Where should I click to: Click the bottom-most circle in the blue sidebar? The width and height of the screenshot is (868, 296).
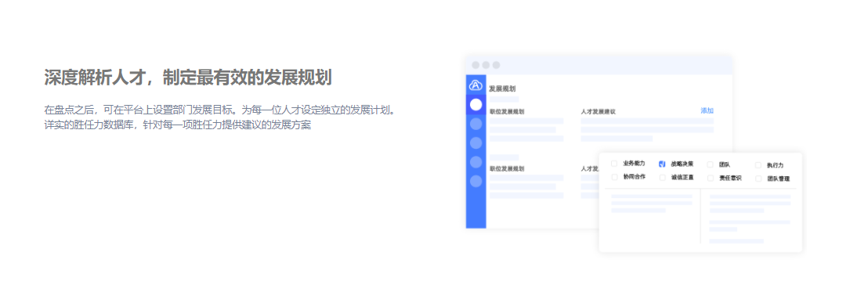coord(476,182)
